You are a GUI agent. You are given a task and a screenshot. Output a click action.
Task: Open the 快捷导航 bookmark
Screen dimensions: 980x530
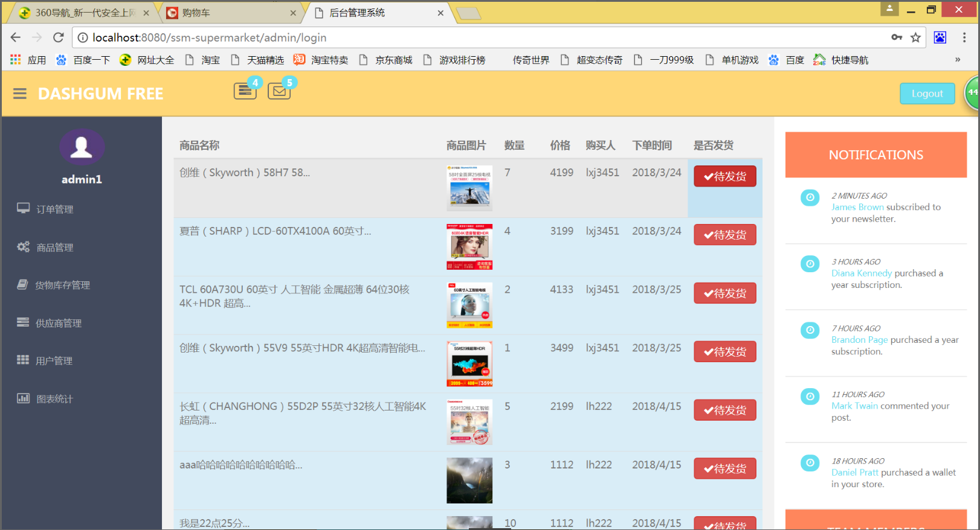coord(841,60)
